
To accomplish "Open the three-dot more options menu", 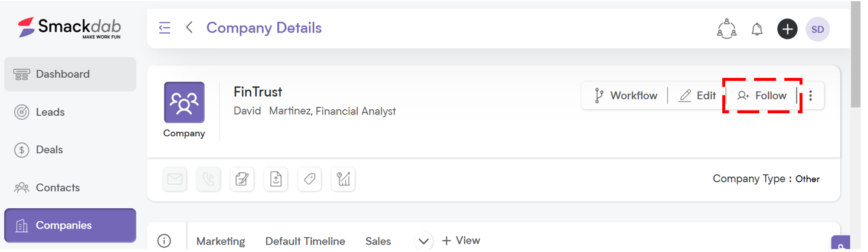I will pos(811,96).
